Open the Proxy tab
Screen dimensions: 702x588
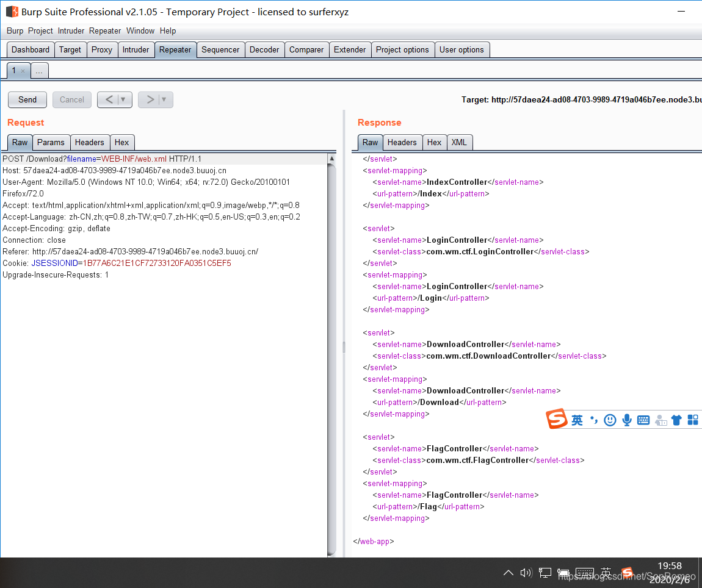tap(101, 49)
